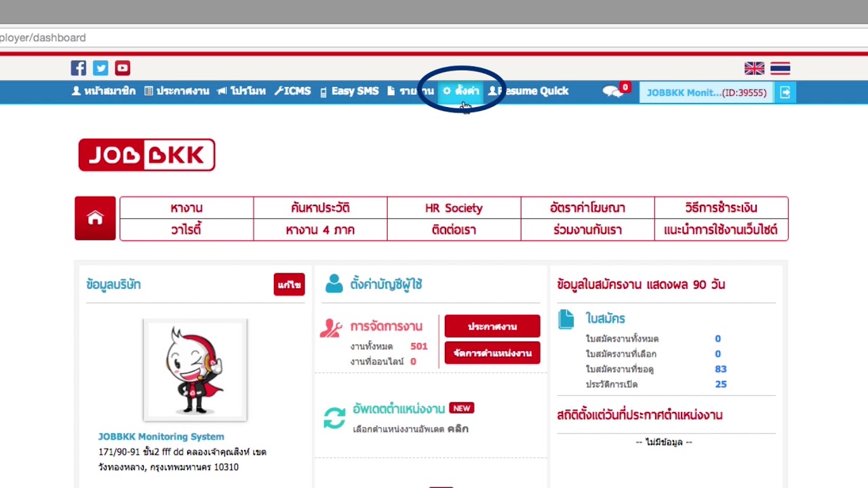Viewport: 868px width, 488px height.
Task: Click the JOBBKK logo
Action: click(x=146, y=155)
